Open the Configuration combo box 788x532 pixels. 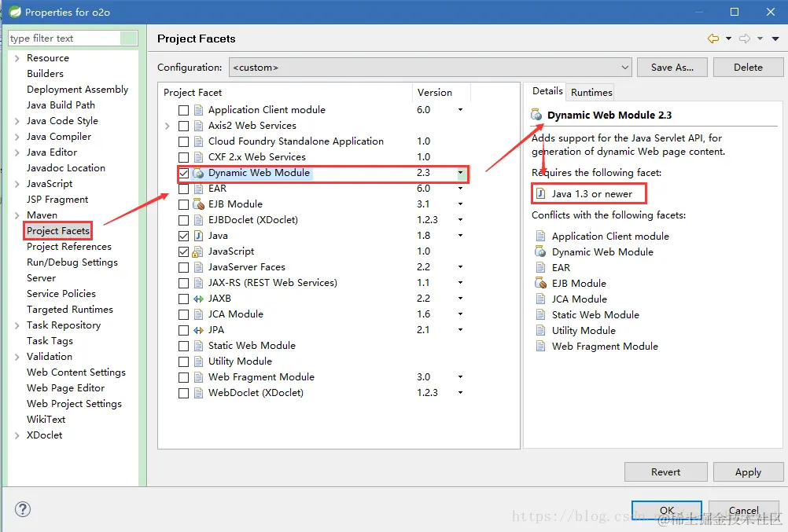point(430,68)
